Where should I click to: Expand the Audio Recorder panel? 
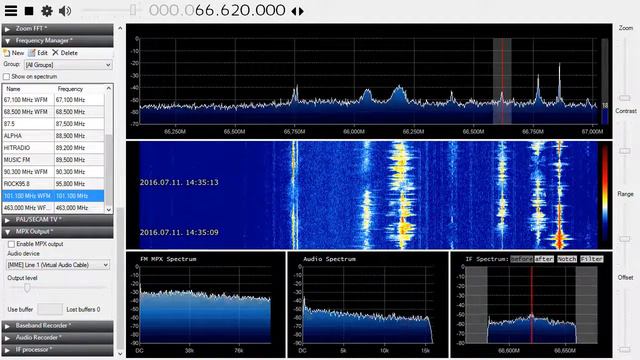(58, 338)
